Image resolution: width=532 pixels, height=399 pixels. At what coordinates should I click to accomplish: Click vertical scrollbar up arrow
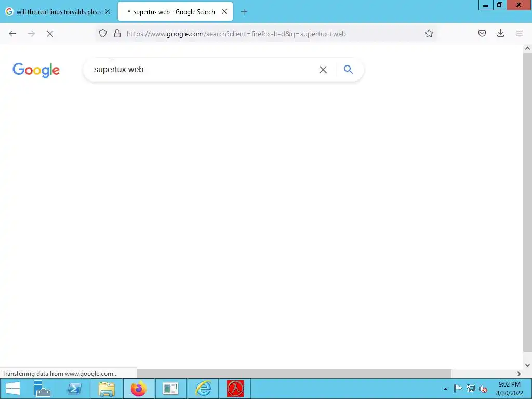point(527,48)
